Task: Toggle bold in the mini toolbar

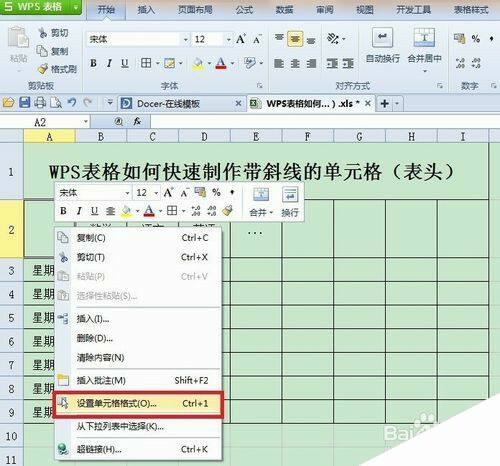Action: (63, 211)
